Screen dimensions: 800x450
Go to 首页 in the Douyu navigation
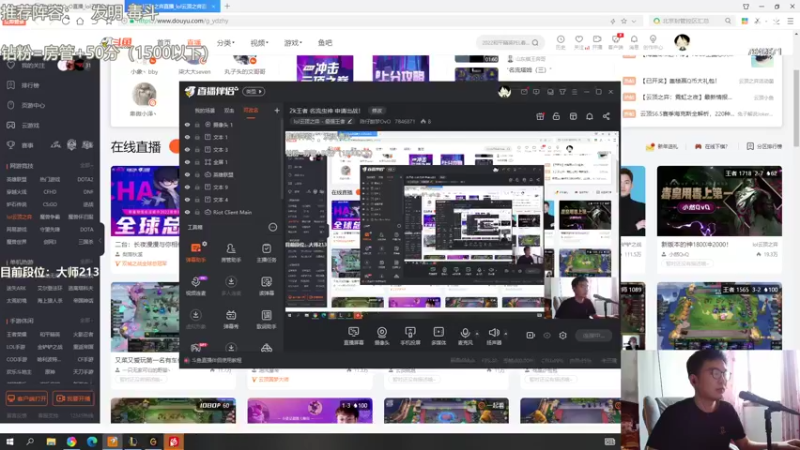(164, 43)
